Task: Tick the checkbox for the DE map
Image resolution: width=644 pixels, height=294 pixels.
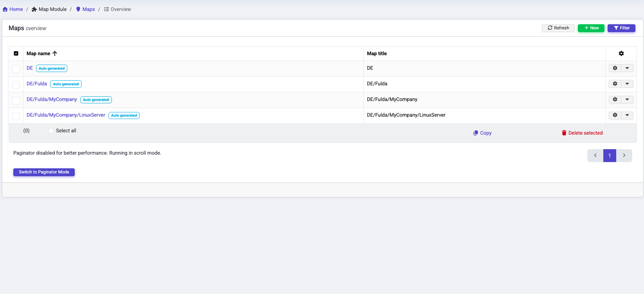Action: pos(16,69)
